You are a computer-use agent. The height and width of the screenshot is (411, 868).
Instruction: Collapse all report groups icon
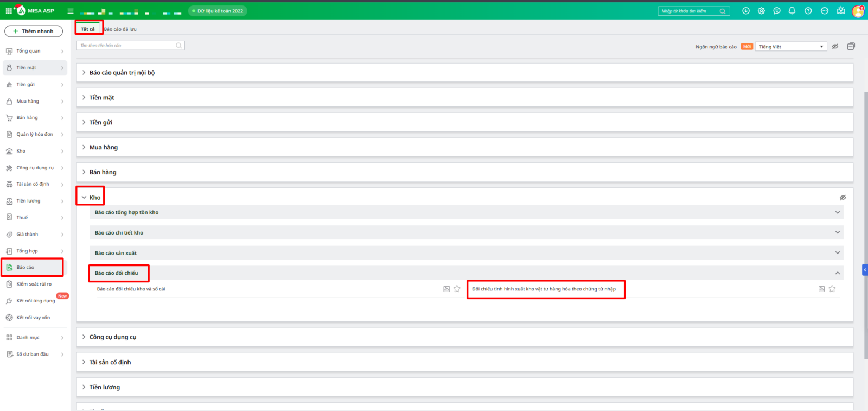click(x=851, y=47)
